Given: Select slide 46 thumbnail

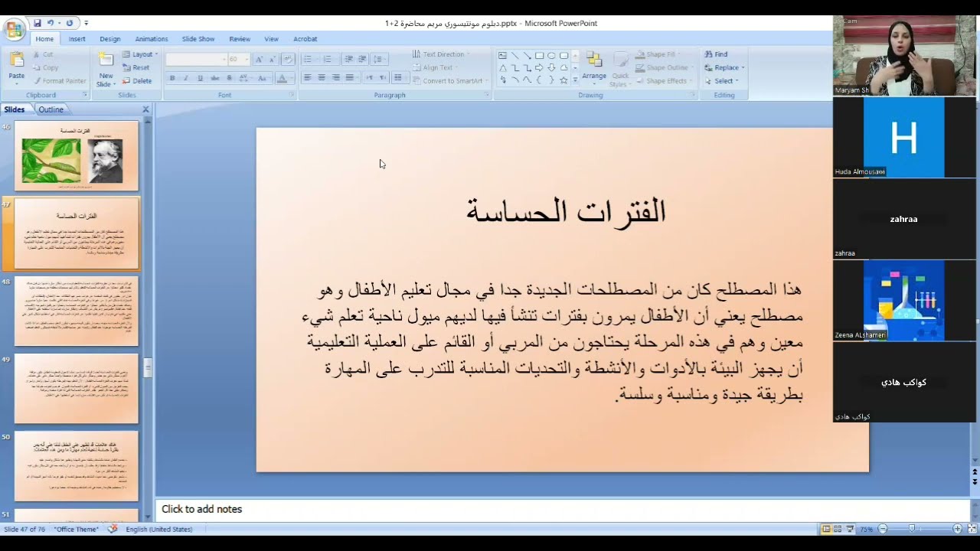Looking at the screenshot, I should point(77,156).
